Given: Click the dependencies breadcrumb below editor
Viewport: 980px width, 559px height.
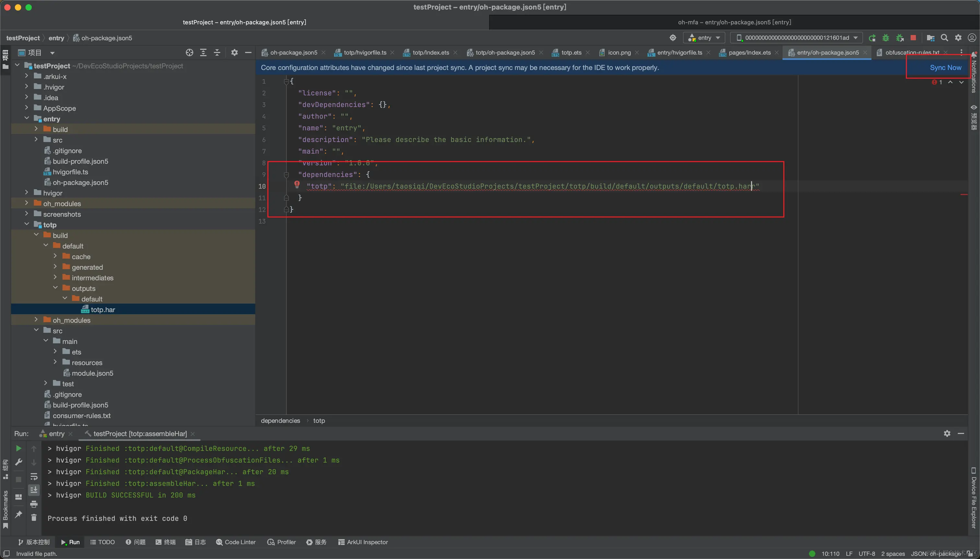Looking at the screenshot, I should pyautogui.click(x=281, y=421).
